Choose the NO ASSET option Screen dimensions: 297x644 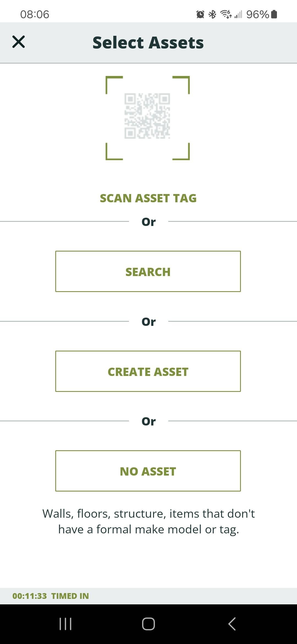(148, 471)
